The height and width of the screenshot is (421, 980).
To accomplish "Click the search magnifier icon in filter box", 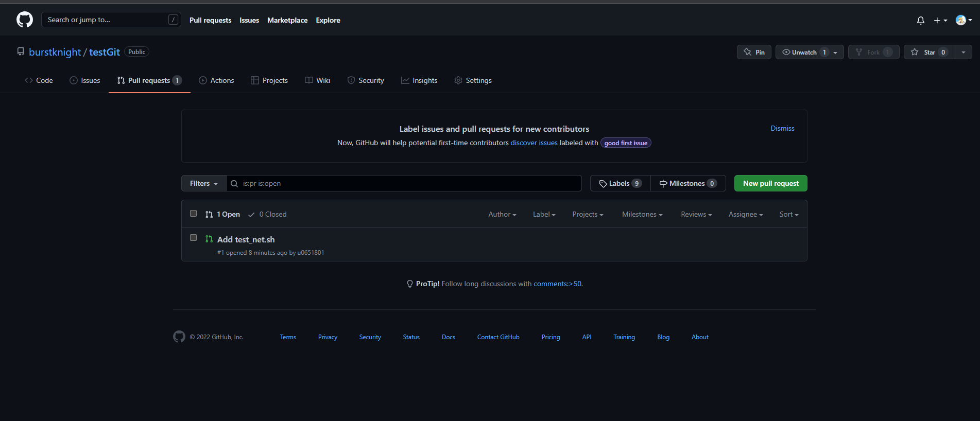I will (x=234, y=184).
